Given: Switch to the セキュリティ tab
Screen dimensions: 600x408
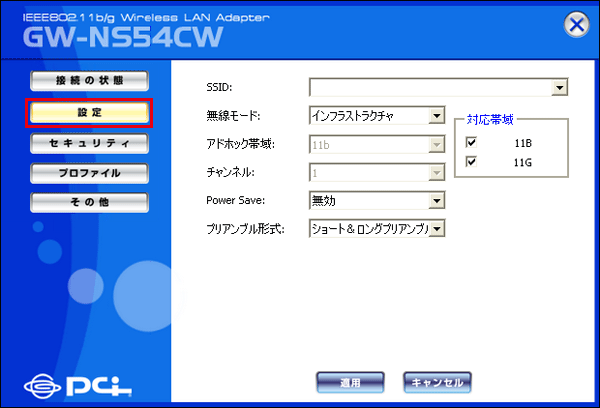Looking at the screenshot, I should (90, 143).
